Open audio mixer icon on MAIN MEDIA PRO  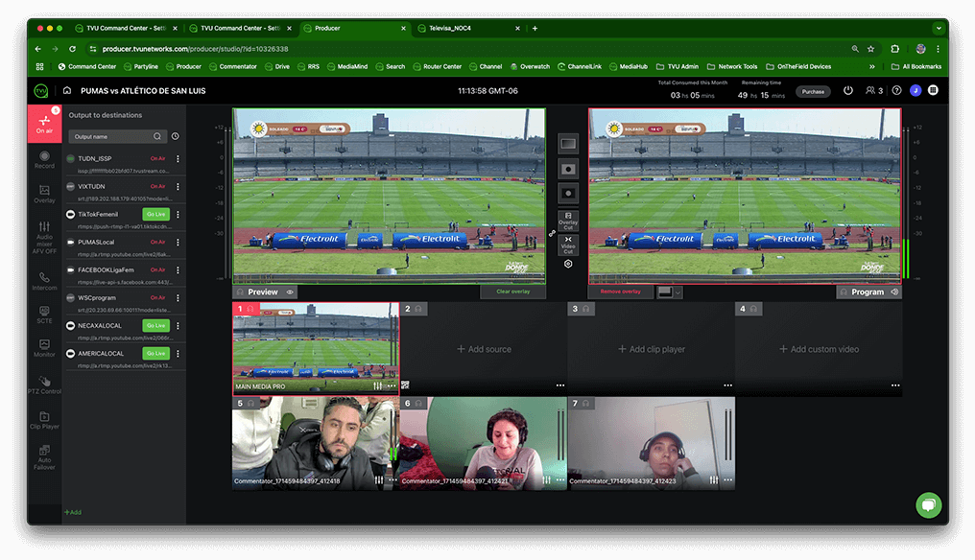click(378, 386)
